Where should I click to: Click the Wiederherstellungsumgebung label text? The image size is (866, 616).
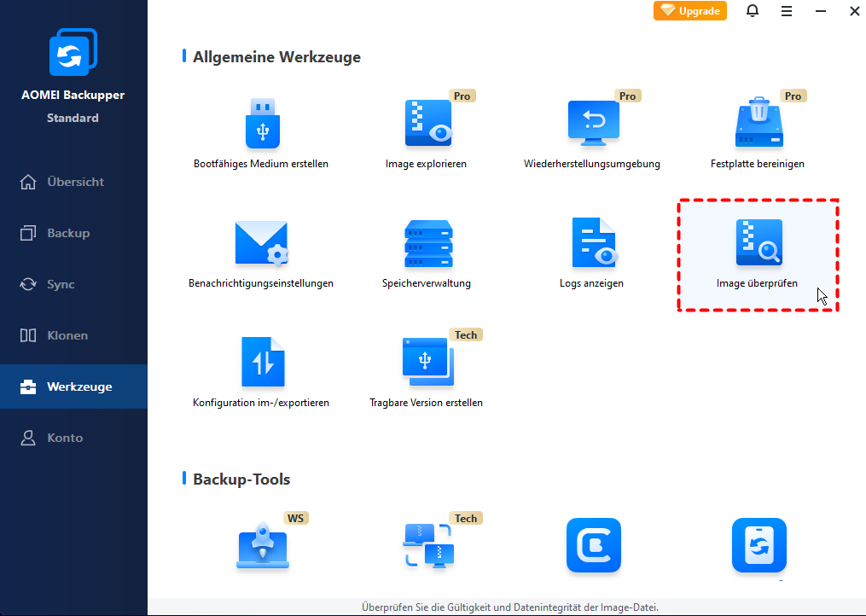pos(591,164)
